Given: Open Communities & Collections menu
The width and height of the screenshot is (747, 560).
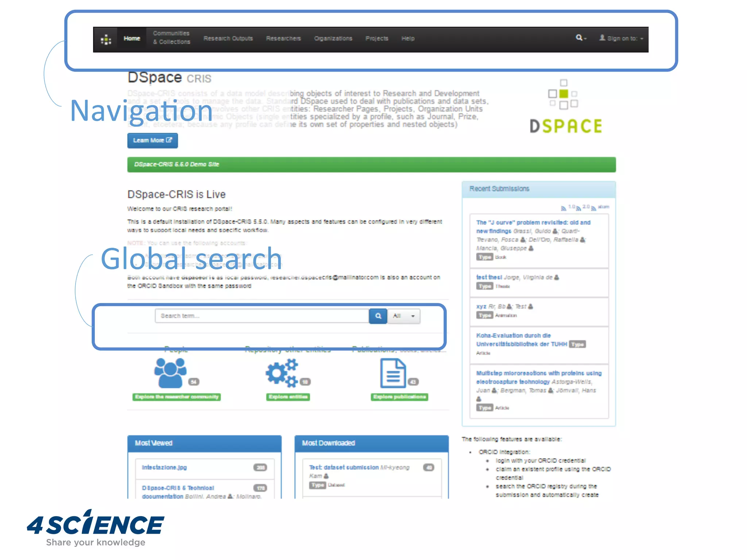Looking at the screenshot, I should click(x=171, y=38).
